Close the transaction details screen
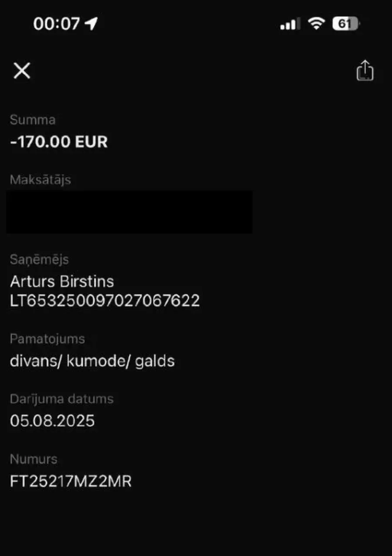Image resolution: width=392 pixels, height=556 pixels. point(22,71)
